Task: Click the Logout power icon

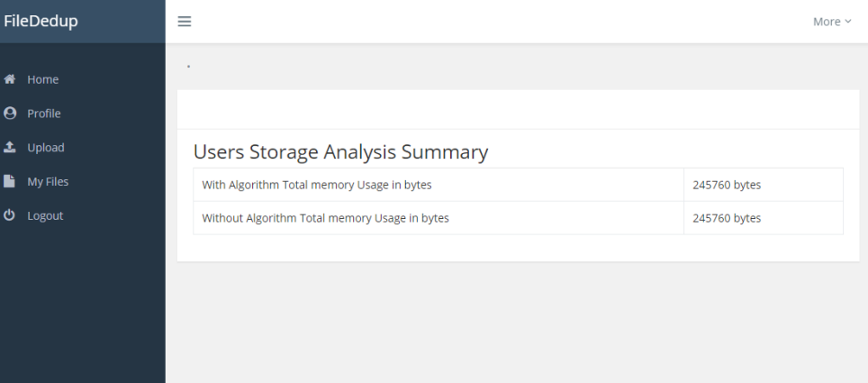Action: [x=10, y=215]
